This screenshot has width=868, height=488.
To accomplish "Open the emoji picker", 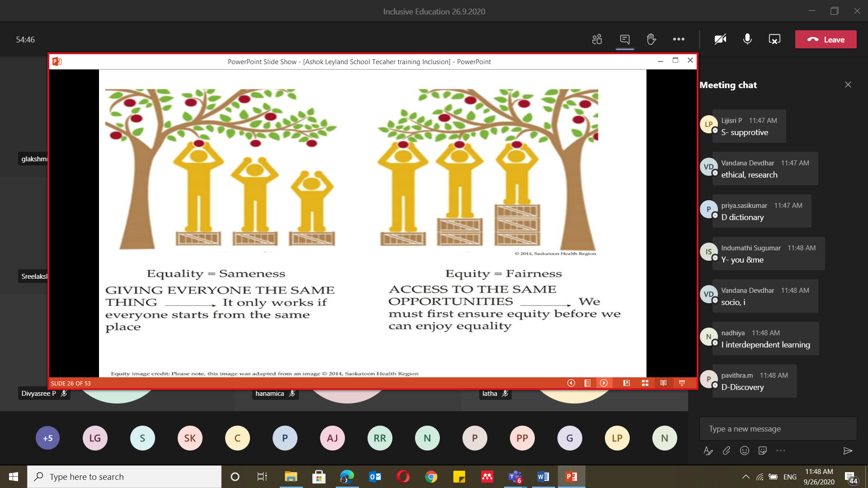I will coord(745,450).
